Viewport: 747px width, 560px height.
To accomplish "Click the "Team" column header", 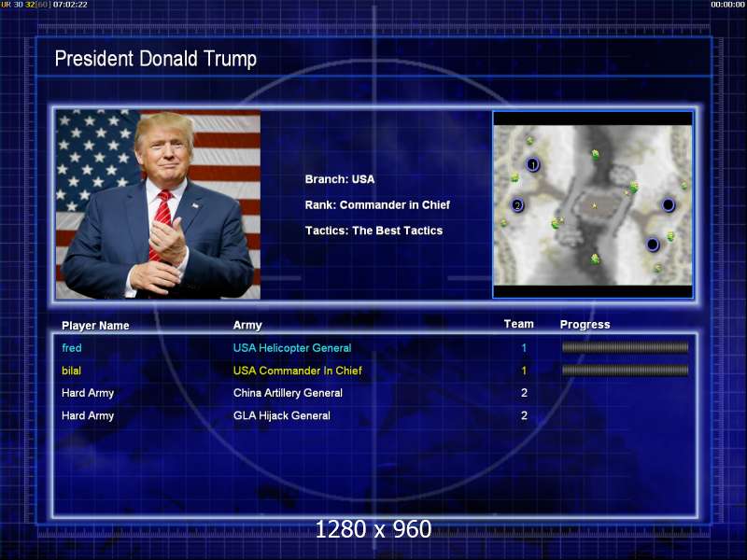I will tap(519, 324).
